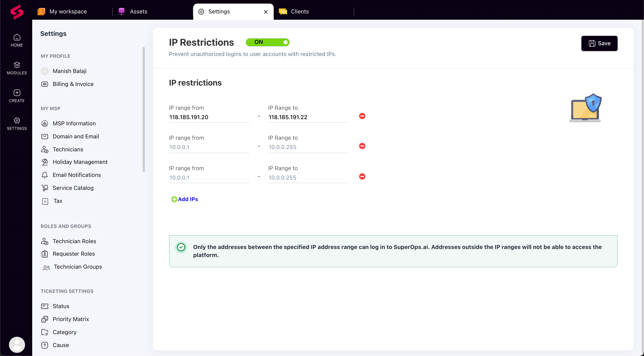Edit the IP range from field showing 118.185.191.20
Image resolution: width=644 pixels, height=356 pixels.
209,117
